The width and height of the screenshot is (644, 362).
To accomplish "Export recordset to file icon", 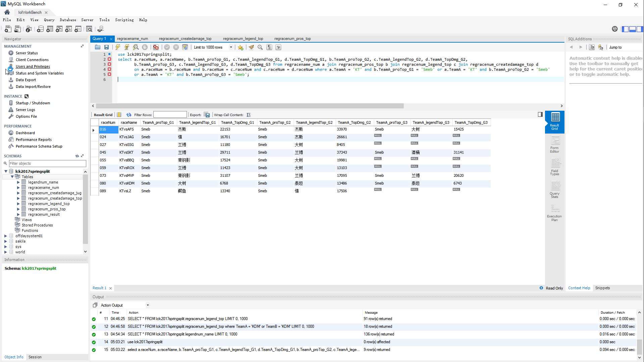I will tap(207, 115).
